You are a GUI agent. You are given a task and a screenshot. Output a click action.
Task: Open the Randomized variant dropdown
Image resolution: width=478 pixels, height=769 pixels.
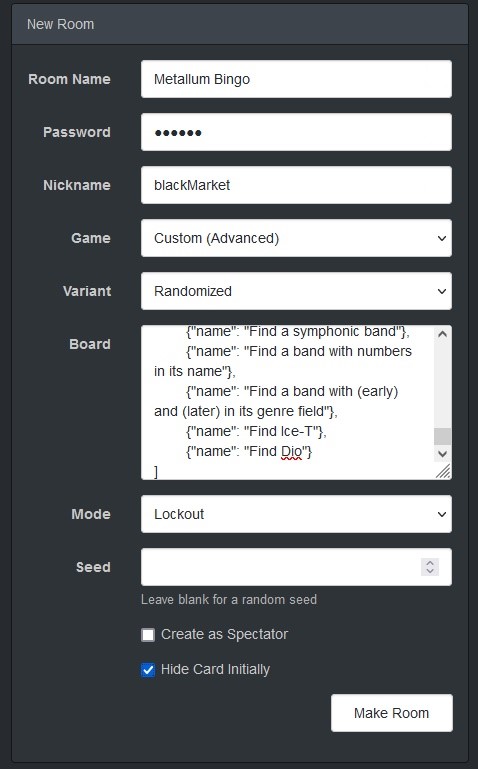(296, 291)
